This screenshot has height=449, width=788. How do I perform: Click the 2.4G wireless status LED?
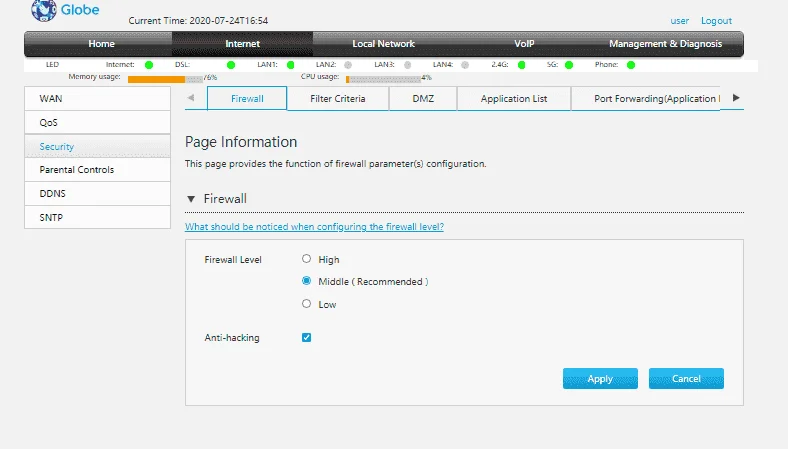[522, 65]
